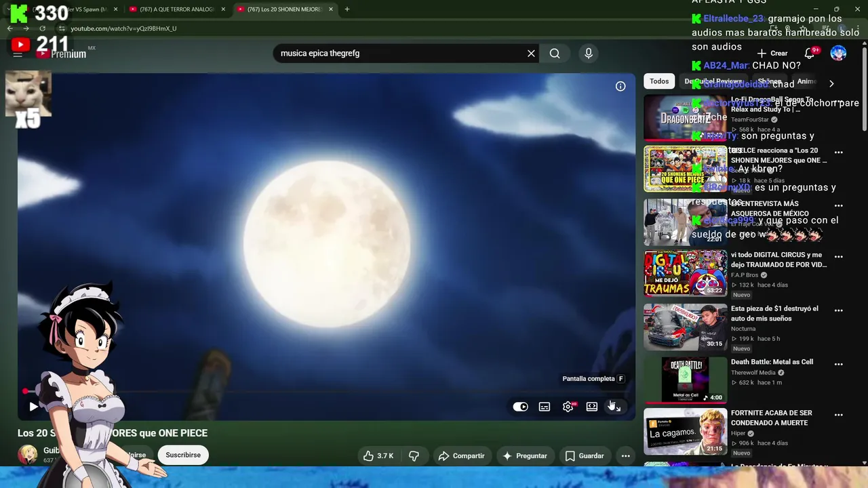The width and height of the screenshot is (868, 488).
Task: Open a new browser tab with plus
Action: tap(347, 9)
